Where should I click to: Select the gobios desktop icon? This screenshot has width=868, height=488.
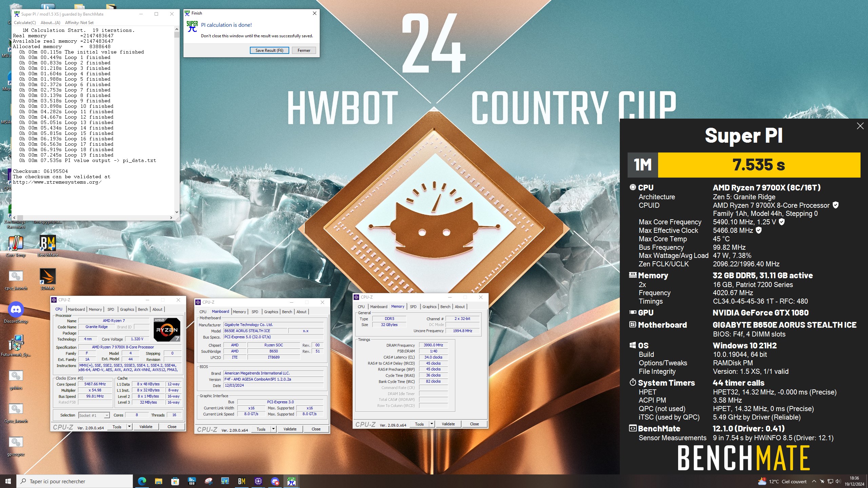[16, 379]
